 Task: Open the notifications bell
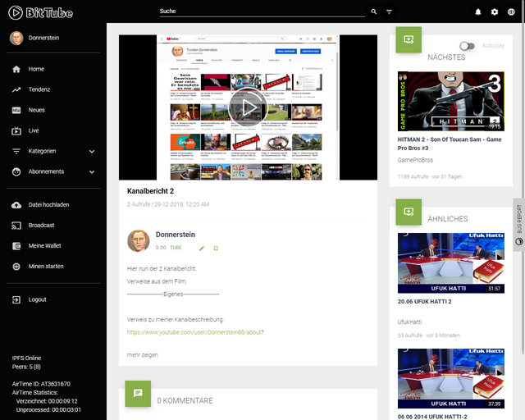pos(478,12)
